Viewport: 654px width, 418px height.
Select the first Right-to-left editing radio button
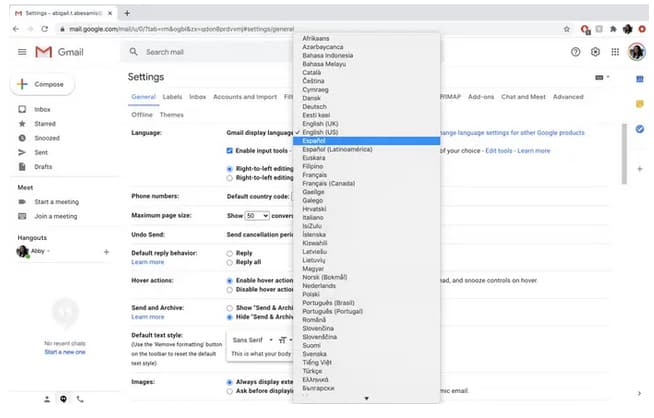[x=229, y=169]
